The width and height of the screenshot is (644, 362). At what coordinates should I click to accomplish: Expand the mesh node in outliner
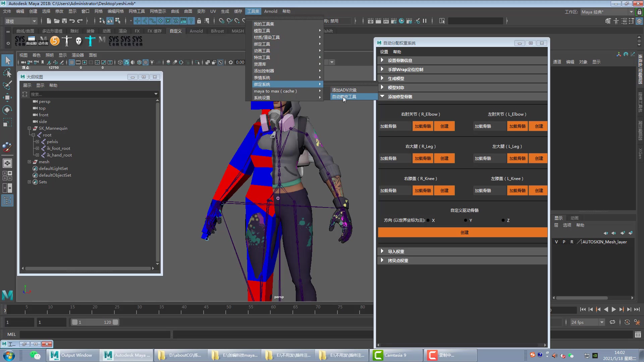29,162
